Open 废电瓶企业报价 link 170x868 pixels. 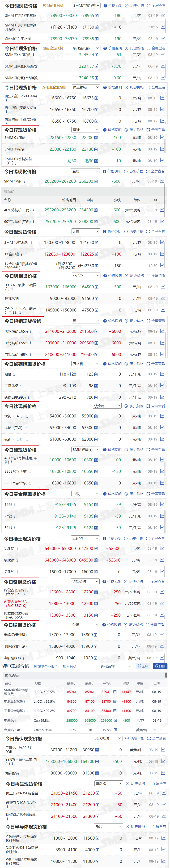pos(54,87)
